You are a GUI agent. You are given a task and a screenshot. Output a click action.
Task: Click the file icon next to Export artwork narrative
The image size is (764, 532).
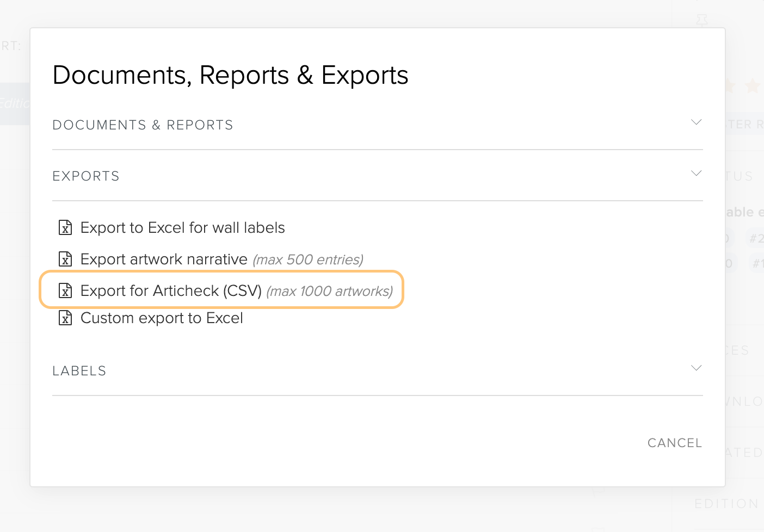click(x=65, y=259)
